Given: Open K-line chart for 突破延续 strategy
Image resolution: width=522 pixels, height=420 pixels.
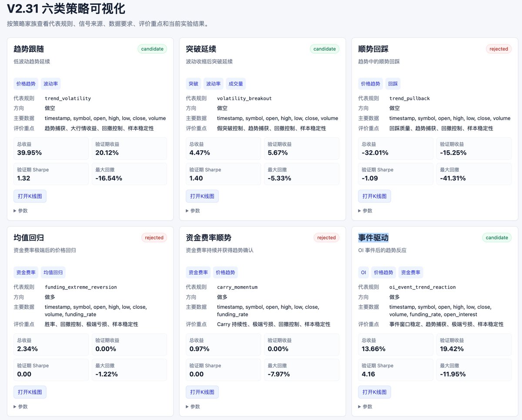Looking at the screenshot, I should point(202,196).
